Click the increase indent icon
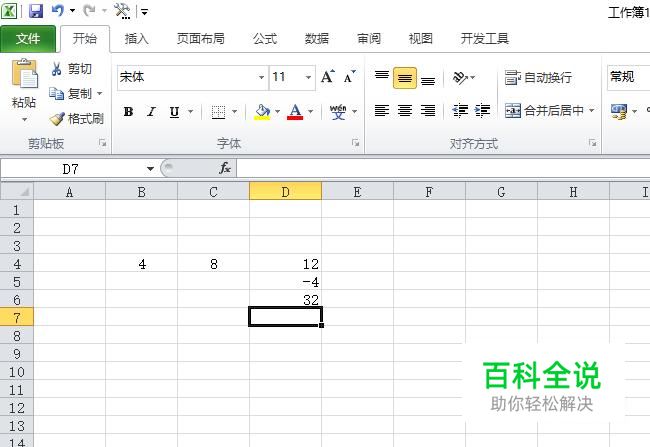The height and width of the screenshot is (447, 650). 482,111
